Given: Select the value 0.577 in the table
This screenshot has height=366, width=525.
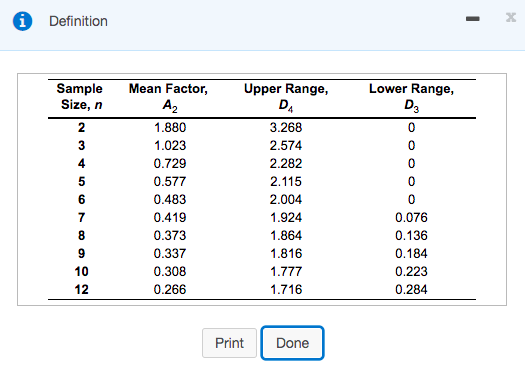Looking at the screenshot, I should pyautogui.click(x=170, y=182).
